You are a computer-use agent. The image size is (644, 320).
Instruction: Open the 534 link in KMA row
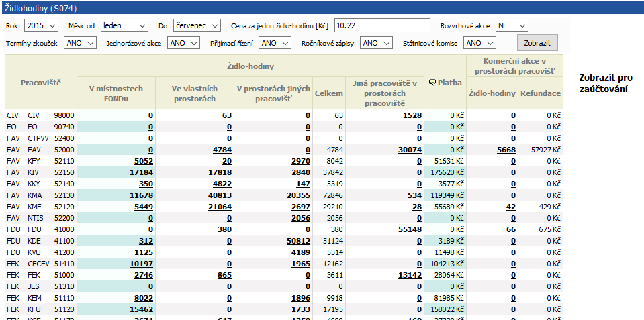click(x=414, y=195)
